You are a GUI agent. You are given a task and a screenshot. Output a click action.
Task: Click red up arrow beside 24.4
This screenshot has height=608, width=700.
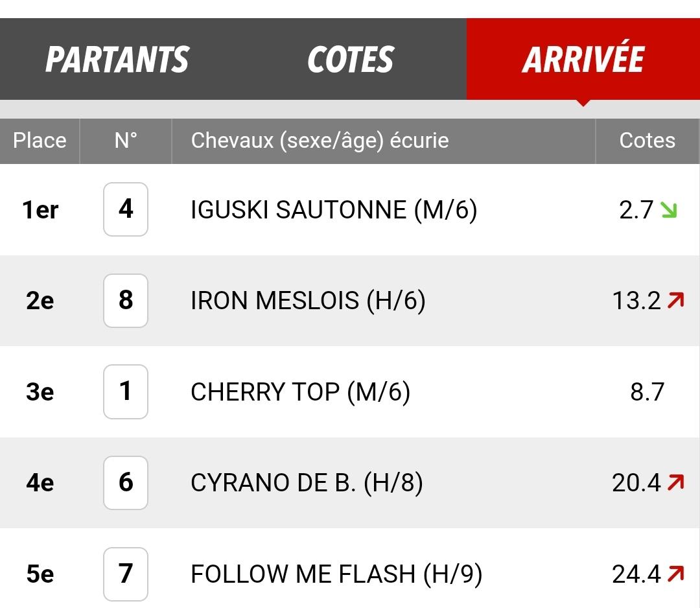676,574
